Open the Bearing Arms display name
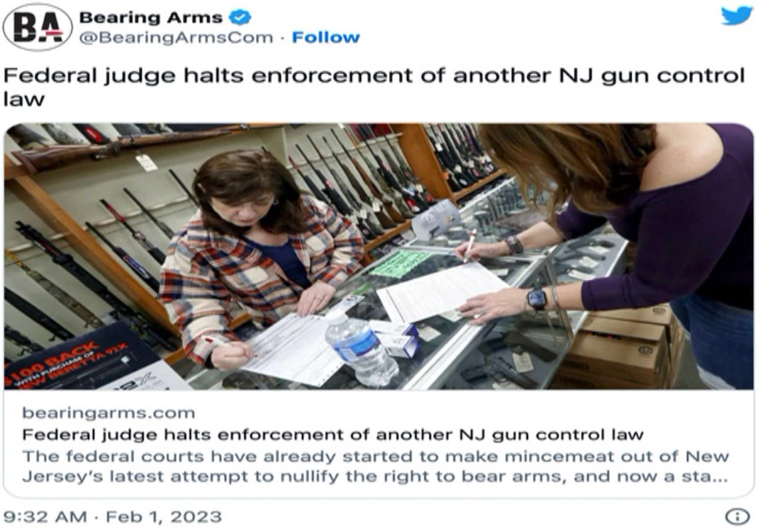Image resolution: width=758 pixels, height=532 pixels. tap(150, 17)
